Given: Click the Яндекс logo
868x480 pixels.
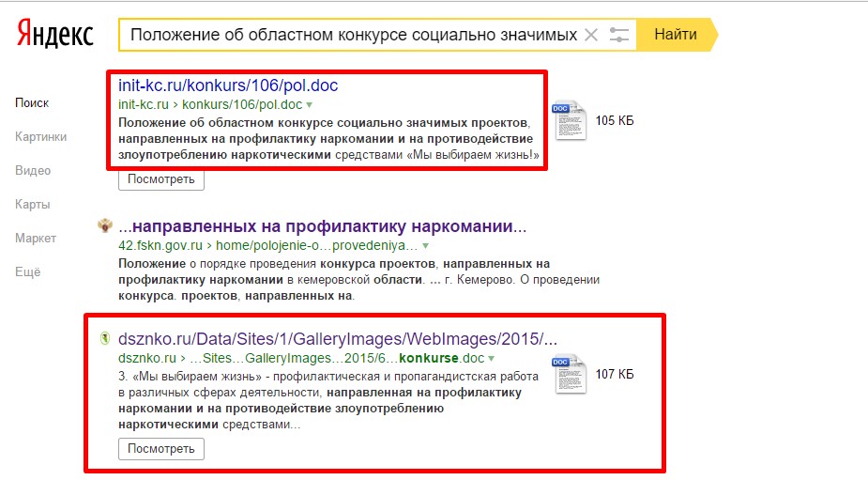Looking at the screenshot, I should (x=54, y=35).
